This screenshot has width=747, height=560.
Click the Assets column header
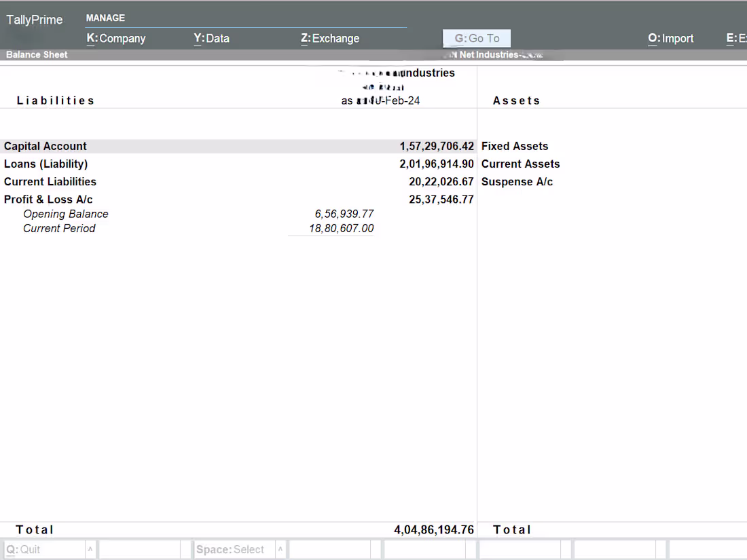(516, 100)
